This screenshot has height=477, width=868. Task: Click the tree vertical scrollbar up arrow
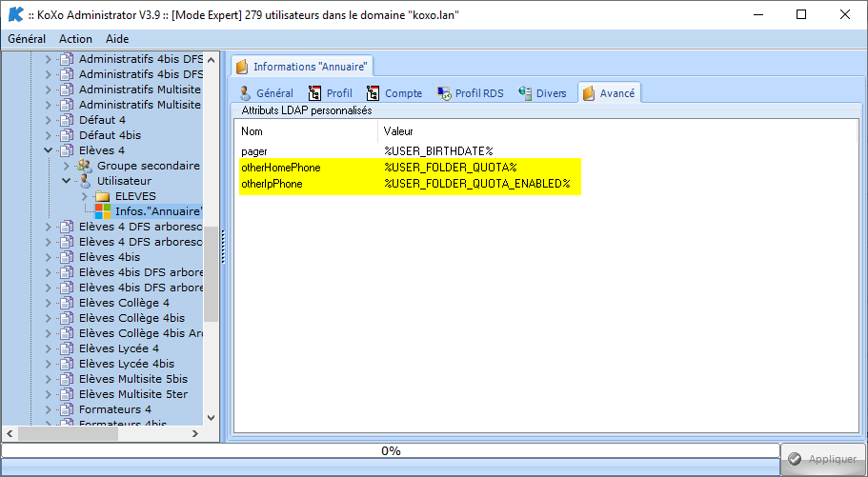point(211,59)
